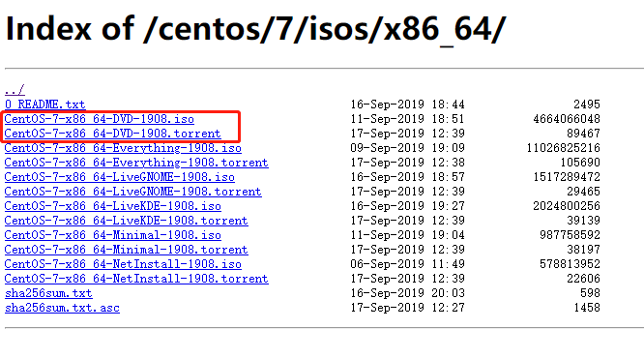
Task: Open the LiveGNOME-1908.torrent link
Action: point(133,192)
